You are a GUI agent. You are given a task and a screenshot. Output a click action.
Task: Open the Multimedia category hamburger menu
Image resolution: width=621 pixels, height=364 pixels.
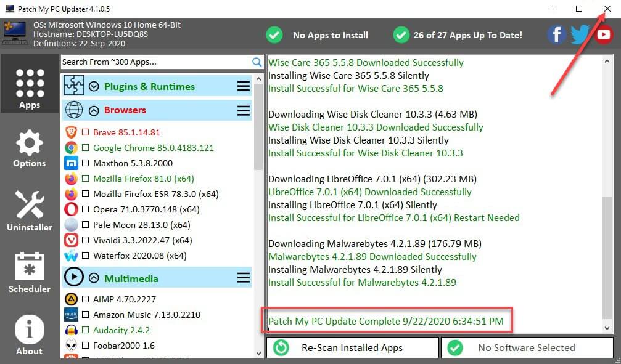click(x=244, y=278)
